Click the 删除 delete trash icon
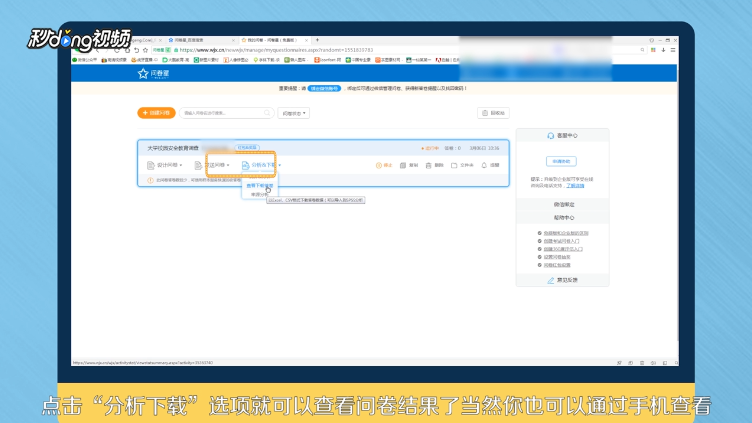 pyautogui.click(x=428, y=165)
